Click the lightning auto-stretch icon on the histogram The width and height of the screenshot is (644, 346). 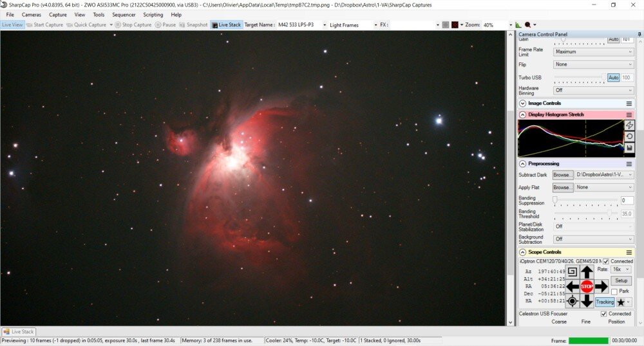pos(629,125)
